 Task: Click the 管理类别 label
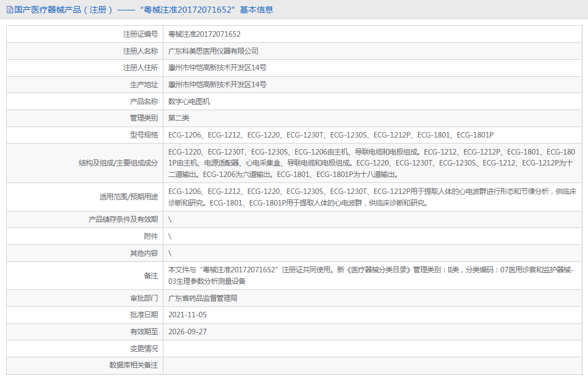pyautogui.click(x=144, y=118)
